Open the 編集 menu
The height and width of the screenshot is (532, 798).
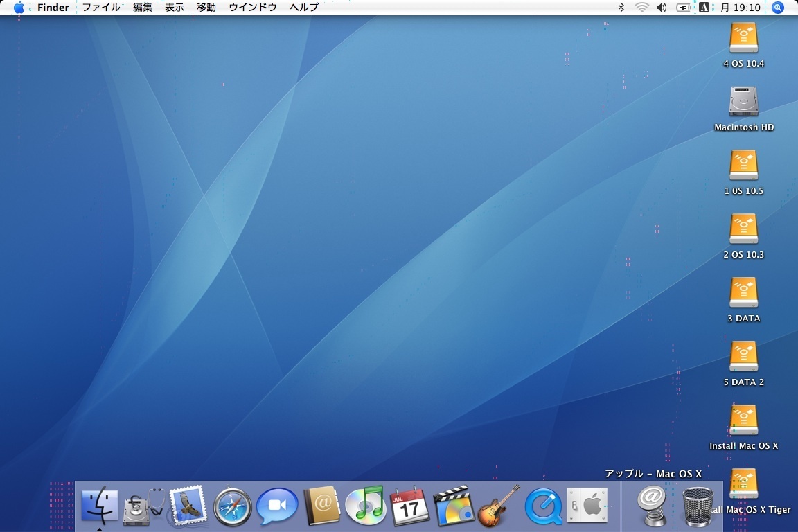coord(143,7)
